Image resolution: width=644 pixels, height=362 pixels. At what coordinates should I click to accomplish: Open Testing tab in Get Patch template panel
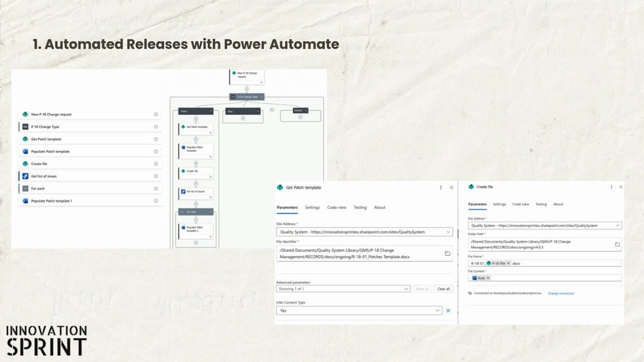[x=360, y=208]
